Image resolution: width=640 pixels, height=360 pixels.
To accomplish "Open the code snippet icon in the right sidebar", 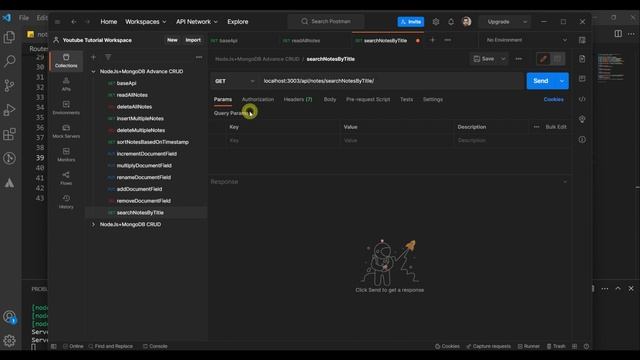I will (x=582, y=99).
